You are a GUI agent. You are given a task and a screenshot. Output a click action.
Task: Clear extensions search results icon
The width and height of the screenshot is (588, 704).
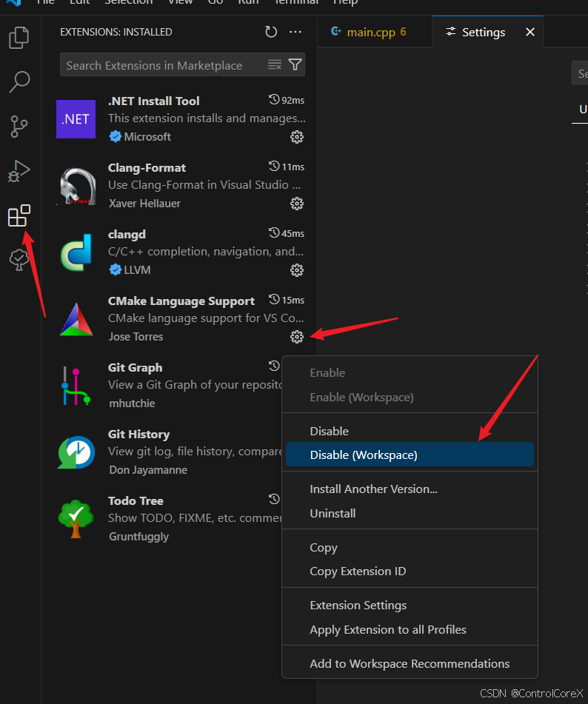click(x=275, y=64)
